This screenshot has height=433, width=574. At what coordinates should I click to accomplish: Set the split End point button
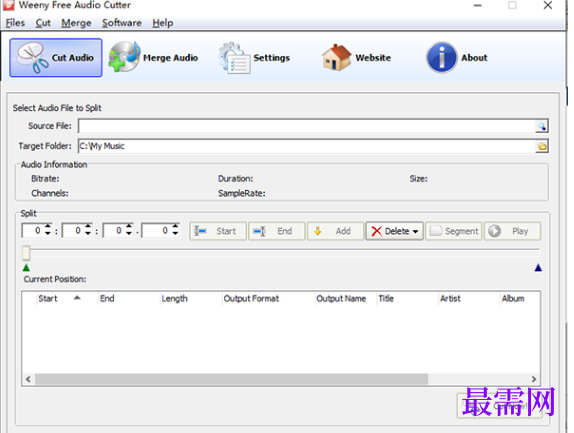click(277, 231)
